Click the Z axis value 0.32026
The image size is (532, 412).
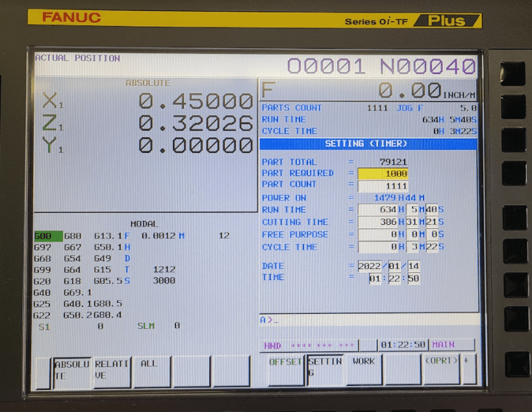196,123
